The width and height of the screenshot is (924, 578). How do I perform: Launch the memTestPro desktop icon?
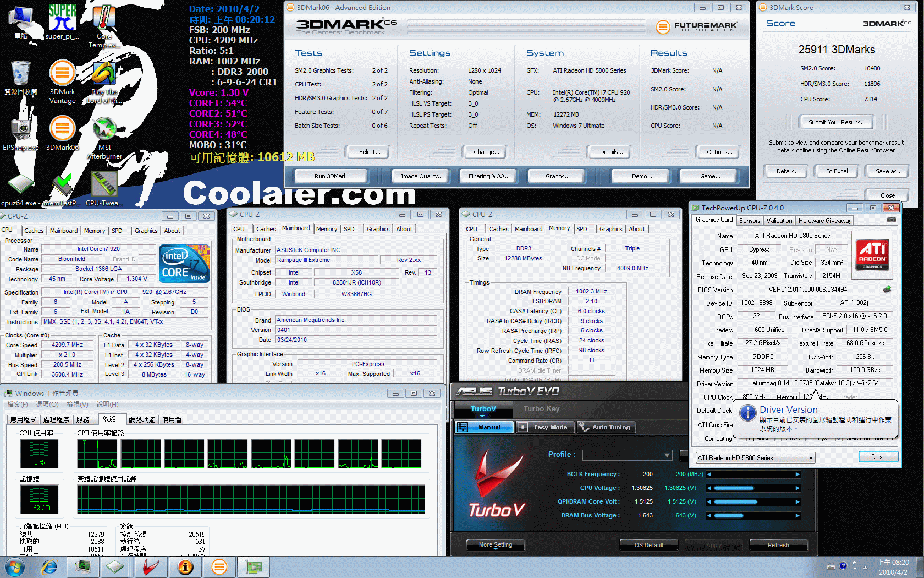[62, 189]
